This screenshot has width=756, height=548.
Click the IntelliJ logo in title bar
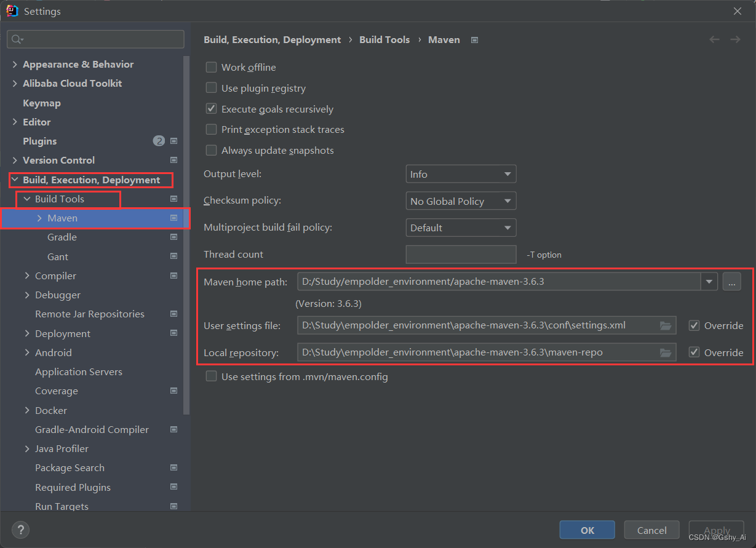click(12, 10)
